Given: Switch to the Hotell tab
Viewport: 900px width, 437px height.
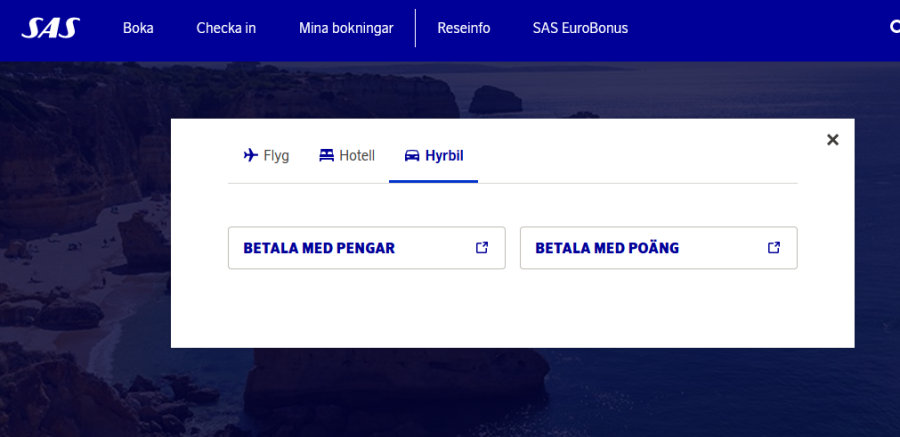Looking at the screenshot, I should click(x=357, y=155).
